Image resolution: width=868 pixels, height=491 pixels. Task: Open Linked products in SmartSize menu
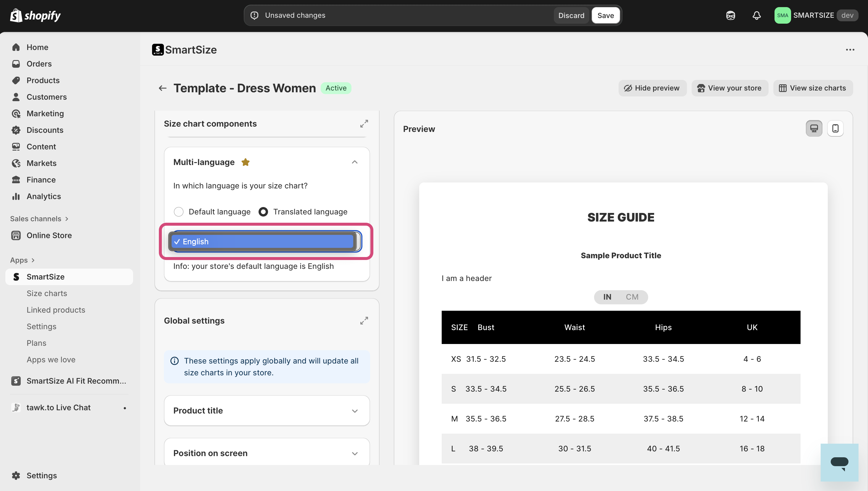[x=56, y=310]
